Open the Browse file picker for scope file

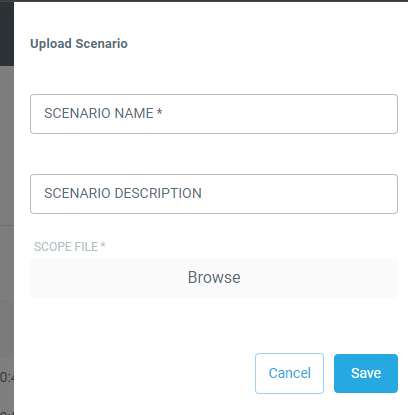pyautogui.click(x=214, y=278)
